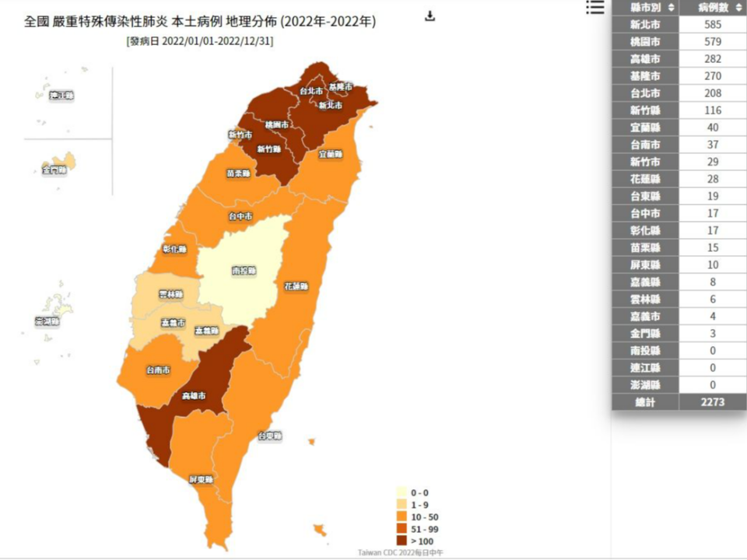Screen dimensions: 747x560
Task: Select 屏東縣 region on the map
Action: click(x=201, y=479)
